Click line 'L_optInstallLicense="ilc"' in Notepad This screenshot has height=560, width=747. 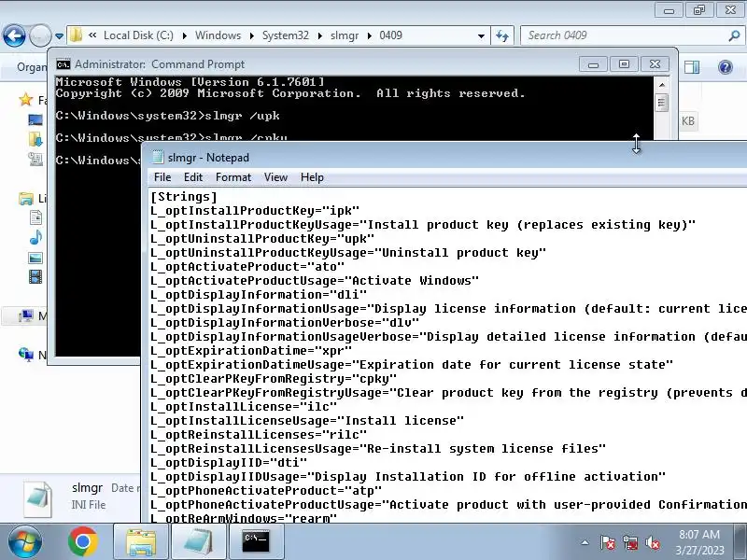pos(244,407)
